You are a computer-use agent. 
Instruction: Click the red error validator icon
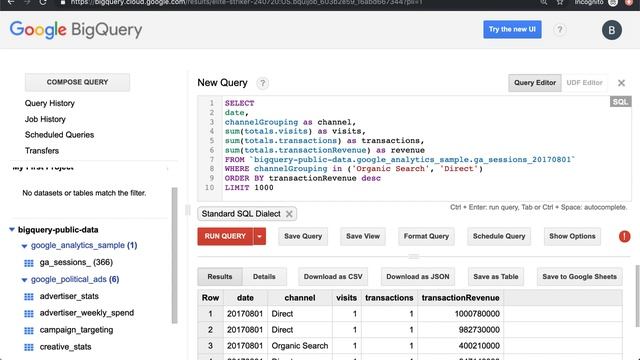[624, 236]
